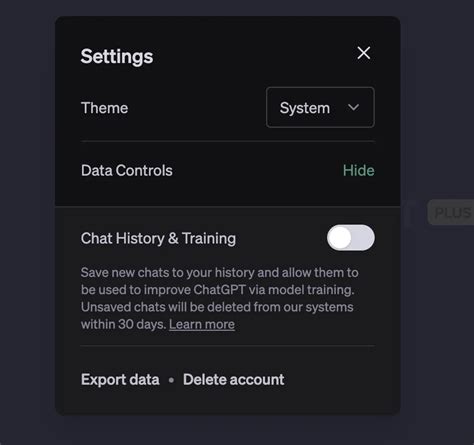
Task: Click Export data
Action: [120, 380]
